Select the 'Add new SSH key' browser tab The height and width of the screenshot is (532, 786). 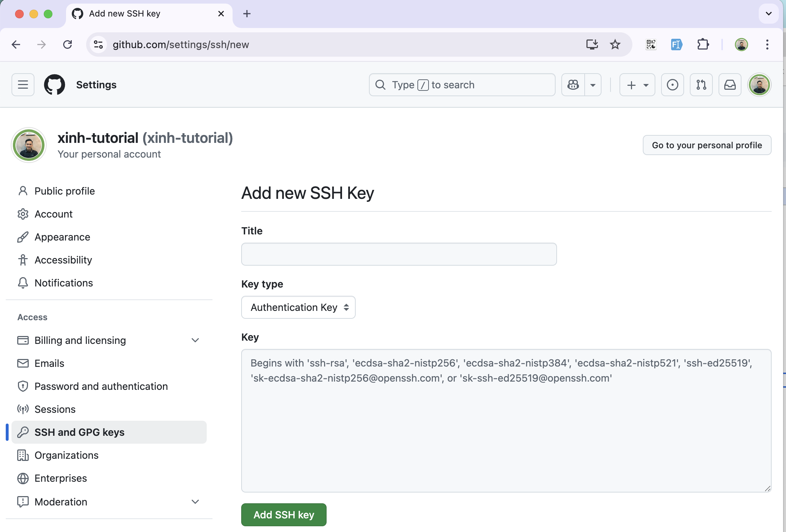click(x=149, y=14)
